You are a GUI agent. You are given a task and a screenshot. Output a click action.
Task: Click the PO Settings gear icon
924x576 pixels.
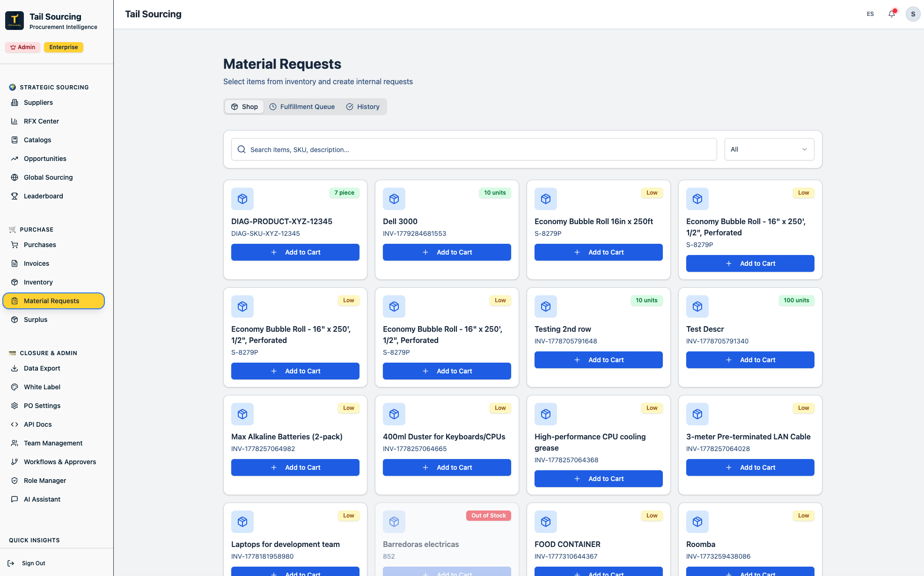tap(15, 406)
